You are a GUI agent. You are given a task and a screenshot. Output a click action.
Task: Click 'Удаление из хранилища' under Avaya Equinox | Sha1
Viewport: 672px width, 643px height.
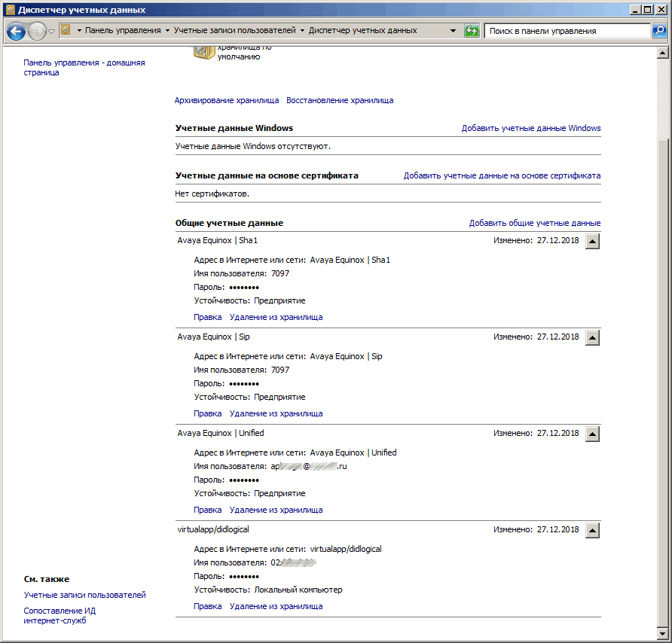276,318
